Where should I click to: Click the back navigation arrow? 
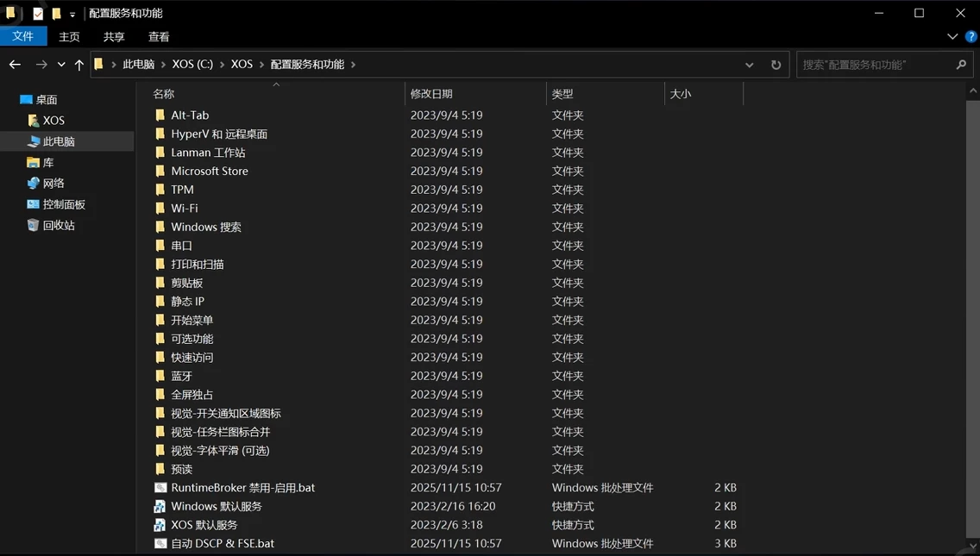tap(15, 65)
